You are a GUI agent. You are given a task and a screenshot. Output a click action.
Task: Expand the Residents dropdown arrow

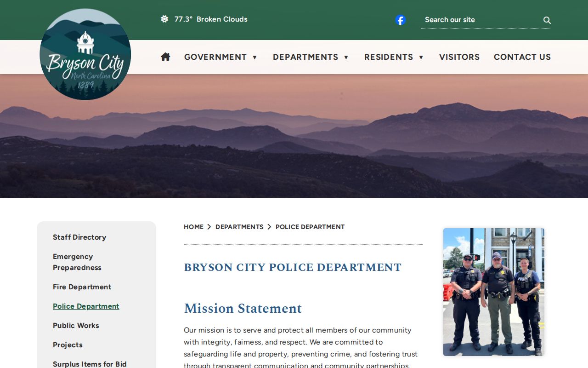point(421,57)
